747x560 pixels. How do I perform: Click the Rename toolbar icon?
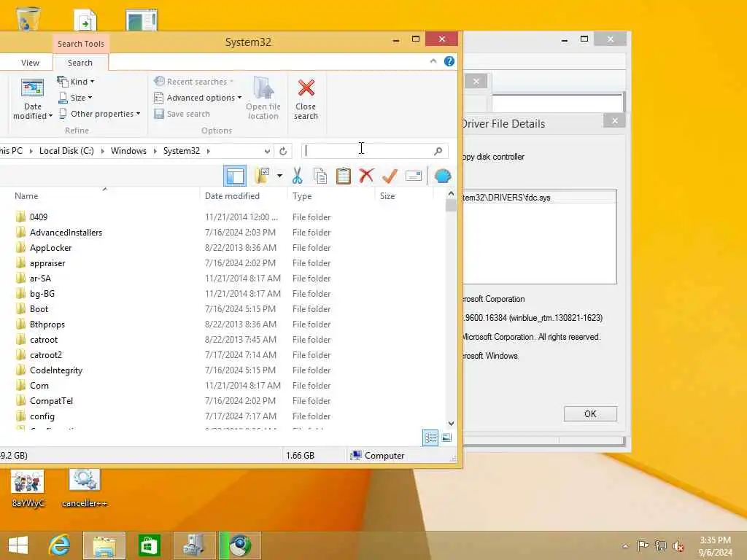pyautogui.click(x=413, y=176)
